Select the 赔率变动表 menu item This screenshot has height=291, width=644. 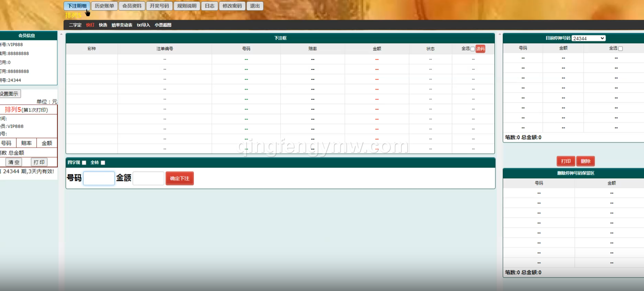click(122, 25)
